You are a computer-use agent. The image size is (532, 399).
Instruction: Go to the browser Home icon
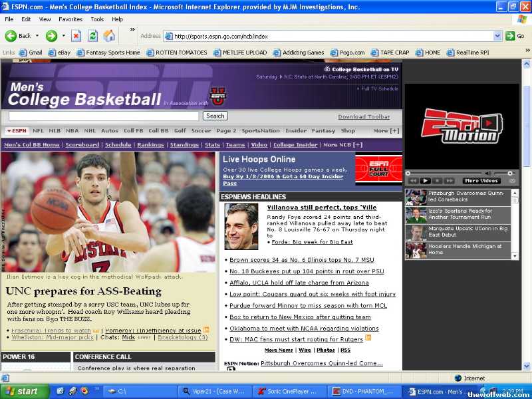(109, 36)
